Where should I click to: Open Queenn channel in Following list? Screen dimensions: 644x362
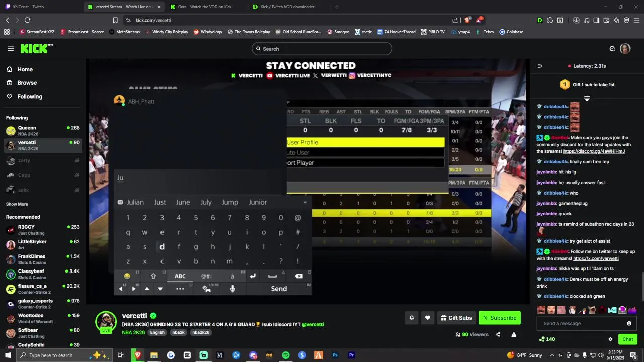(43, 131)
